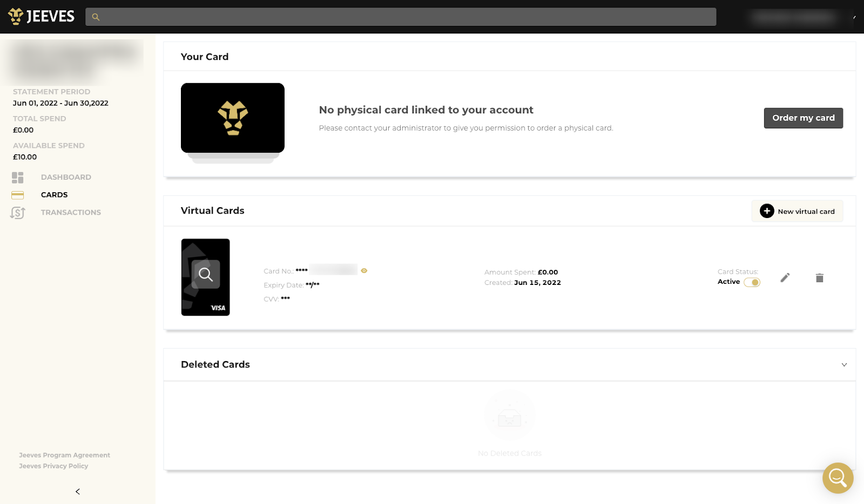Expand the Deleted Cards section
Image resolution: width=864 pixels, height=504 pixels.
844,364
